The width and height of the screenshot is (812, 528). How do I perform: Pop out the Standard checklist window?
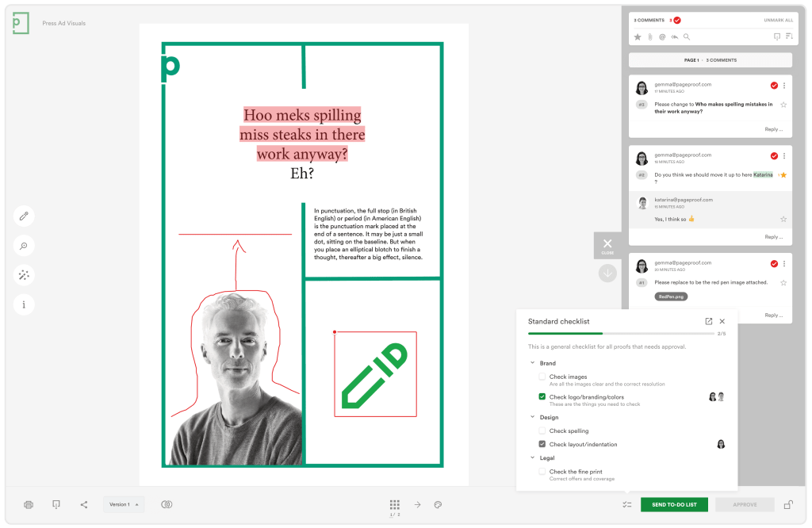click(708, 321)
